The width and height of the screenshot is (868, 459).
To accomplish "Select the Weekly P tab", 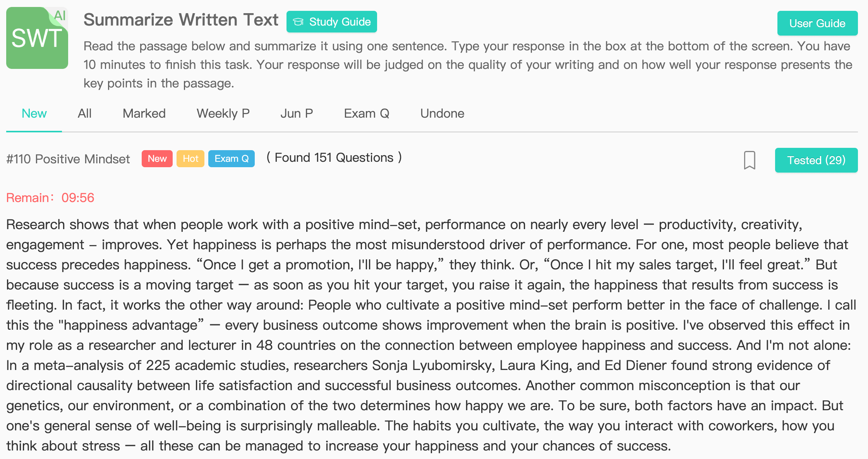I will coord(223,113).
